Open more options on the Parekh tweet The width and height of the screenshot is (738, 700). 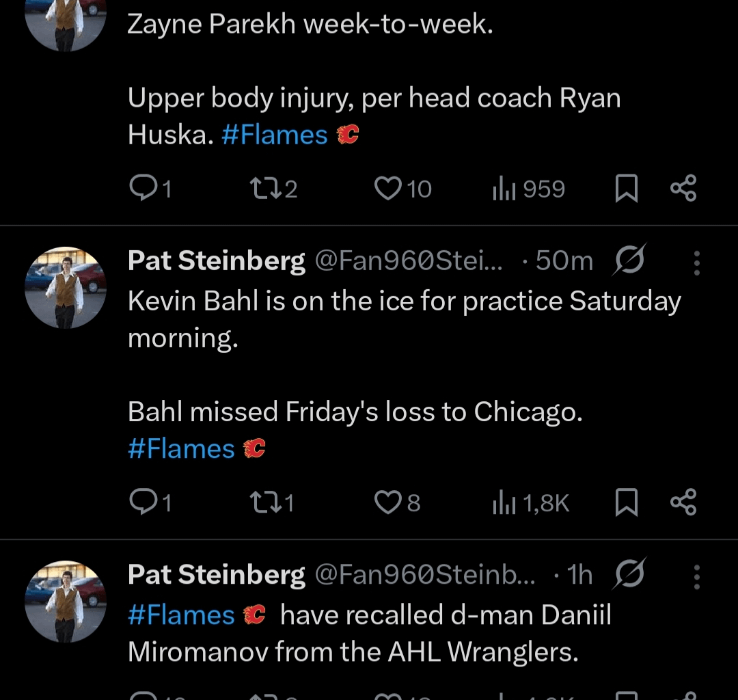pos(698,260)
